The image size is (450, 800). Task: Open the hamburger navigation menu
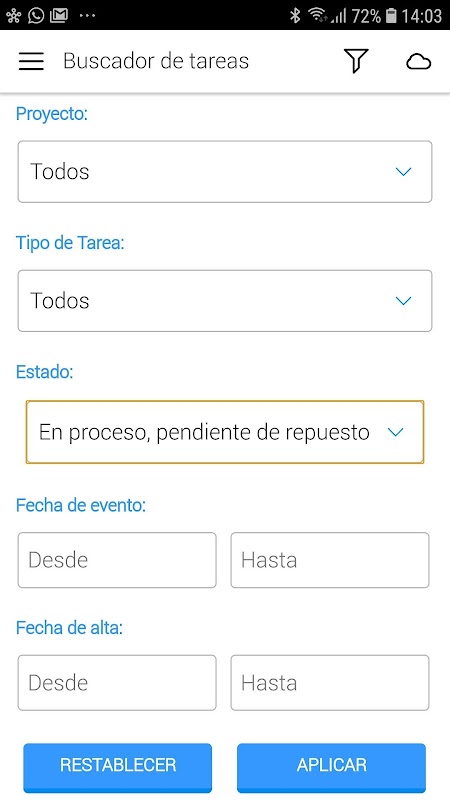coord(31,61)
